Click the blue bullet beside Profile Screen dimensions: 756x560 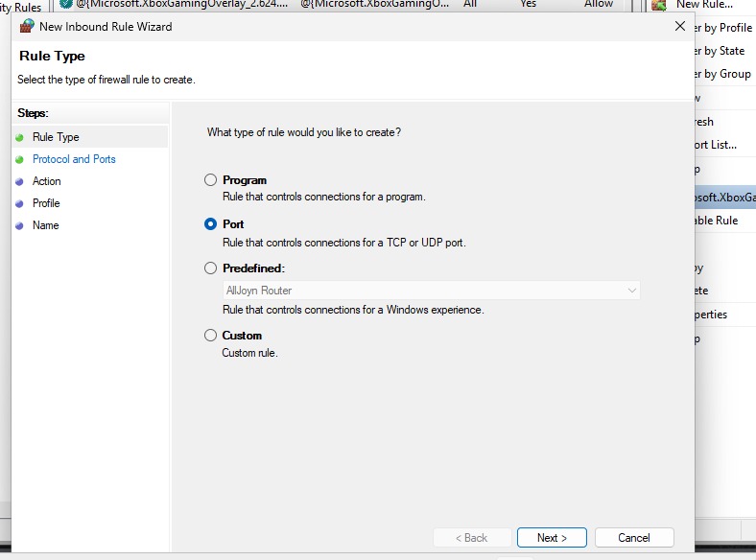pyautogui.click(x=19, y=204)
